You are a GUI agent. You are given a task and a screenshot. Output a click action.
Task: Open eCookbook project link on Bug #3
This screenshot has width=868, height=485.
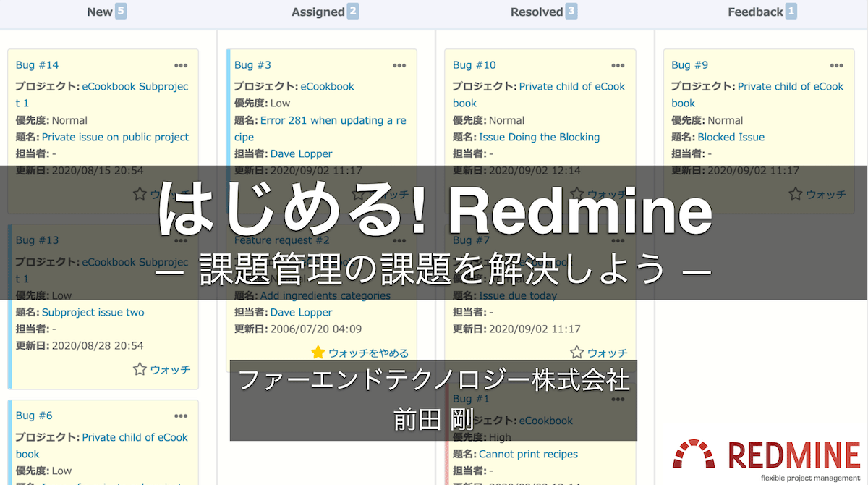pyautogui.click(x=327, y=86)
